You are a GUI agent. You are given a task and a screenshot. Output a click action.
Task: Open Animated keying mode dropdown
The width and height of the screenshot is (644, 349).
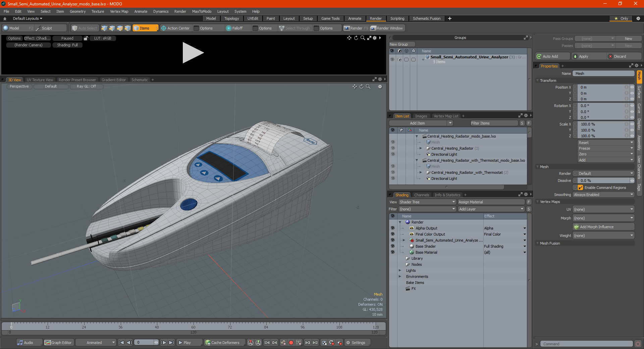[x=96, y=343]
